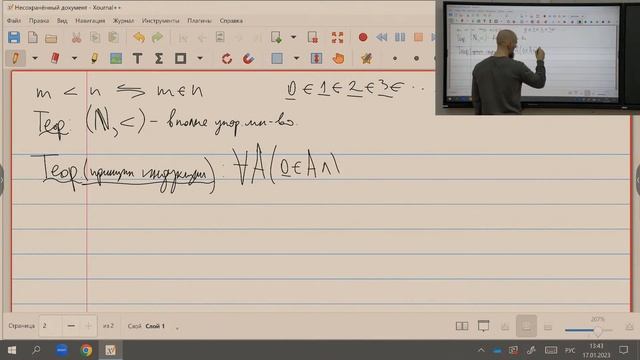Stop the audio playback
The width and height of the screenshot is (640, 360).
(x=418, y=38)
